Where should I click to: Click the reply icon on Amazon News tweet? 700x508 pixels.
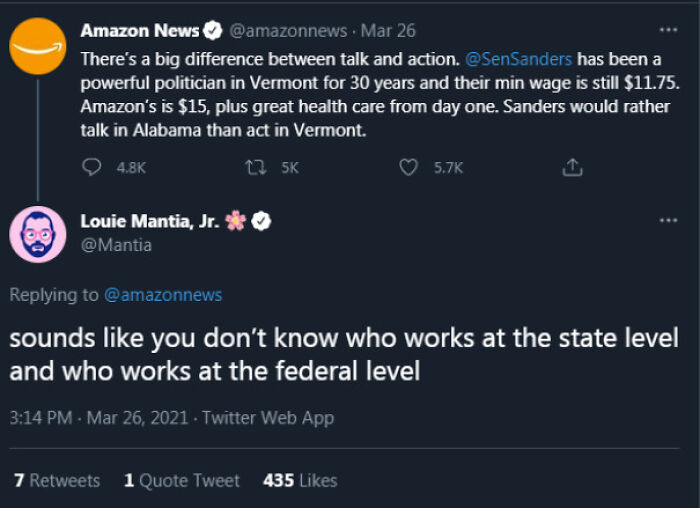tap(90, 168)
